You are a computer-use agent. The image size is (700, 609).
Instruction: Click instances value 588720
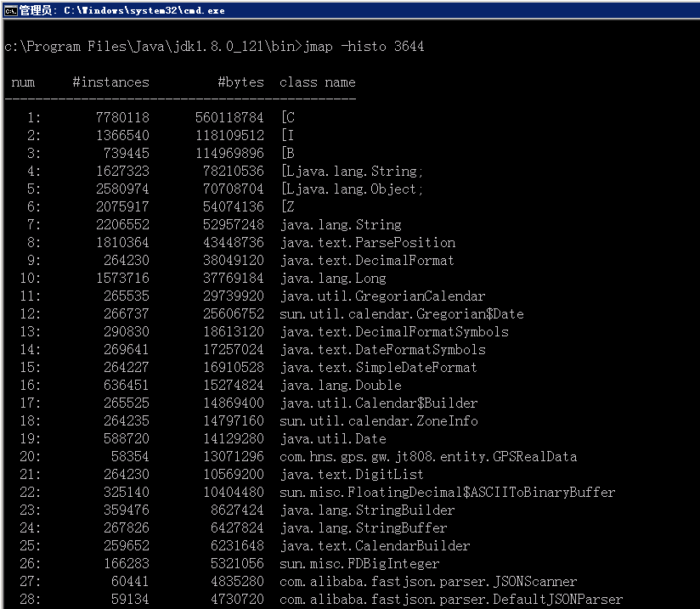(127, 439)
